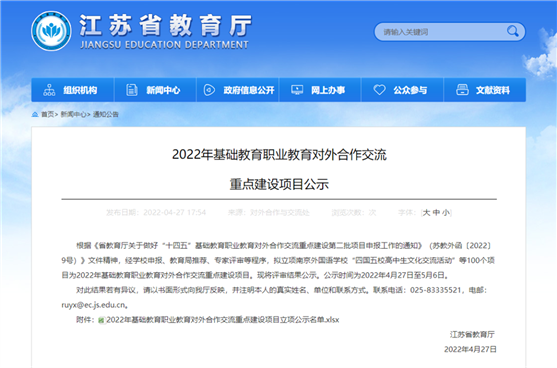557x368 pixels.
Task: Click the 江苏省教育厅 site title text
Action: coord(166,26)
